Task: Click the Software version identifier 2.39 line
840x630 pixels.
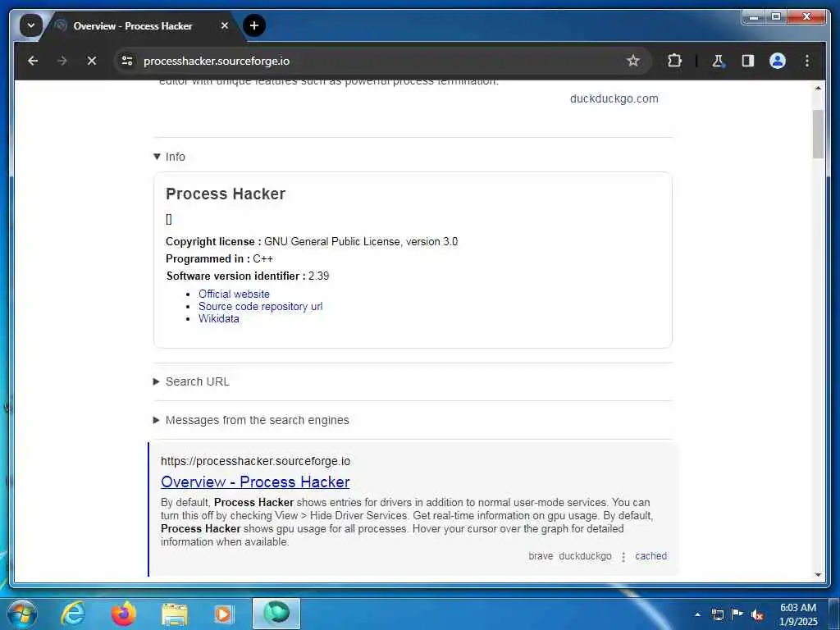Action: [x=248, y=276]
